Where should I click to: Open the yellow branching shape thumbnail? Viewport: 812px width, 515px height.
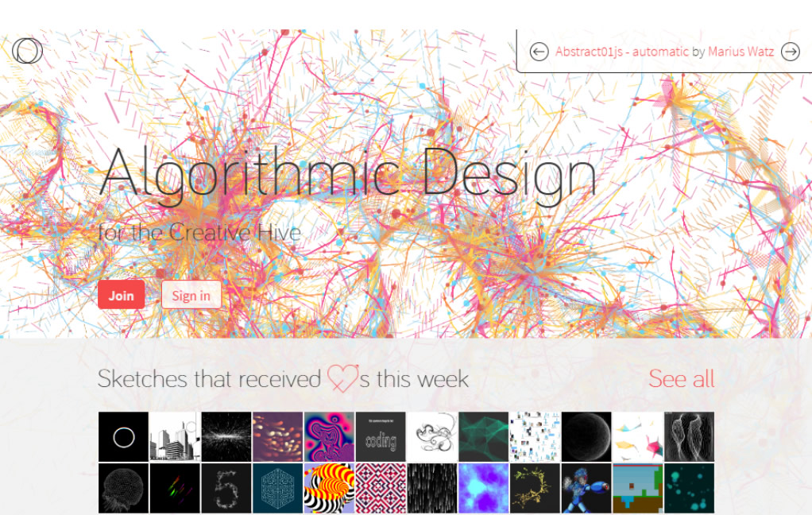coord(535,488)
